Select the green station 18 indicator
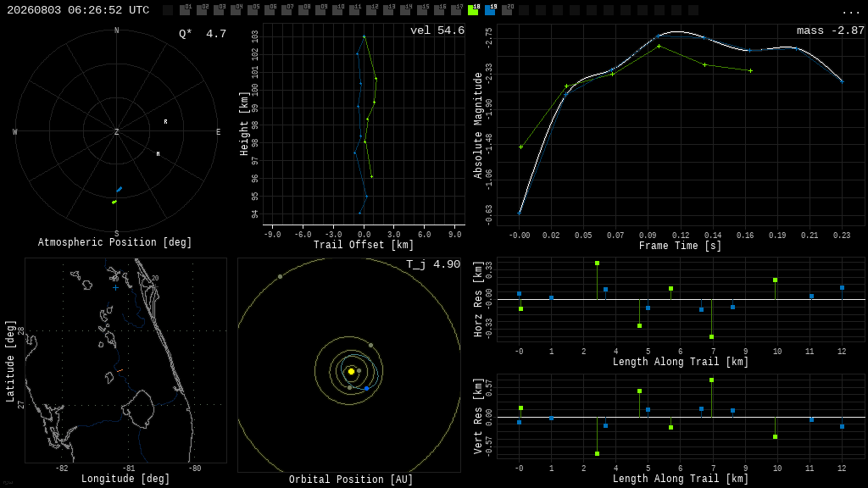The height and width of the screenshot is (488, 868). pyautogui.click(x=473, y=10)
